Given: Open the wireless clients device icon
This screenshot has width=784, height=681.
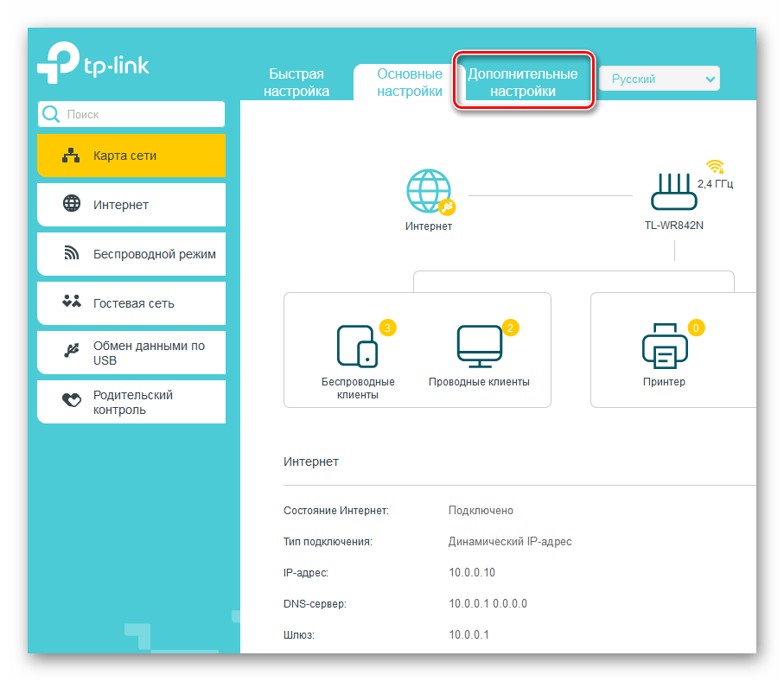Looking at the screenshot, I should tap(357, 346).
